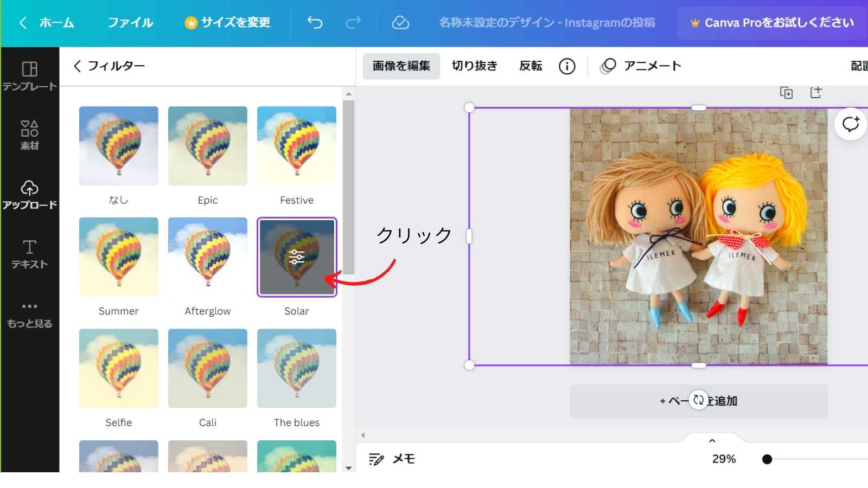Click the ホーム button
The image size is (868, 488).
point(56,23)
